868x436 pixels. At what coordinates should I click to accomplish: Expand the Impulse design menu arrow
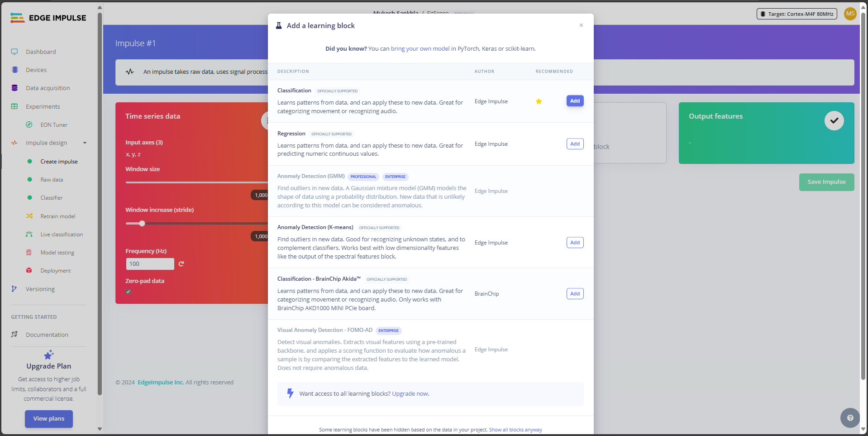pos(85,143)
